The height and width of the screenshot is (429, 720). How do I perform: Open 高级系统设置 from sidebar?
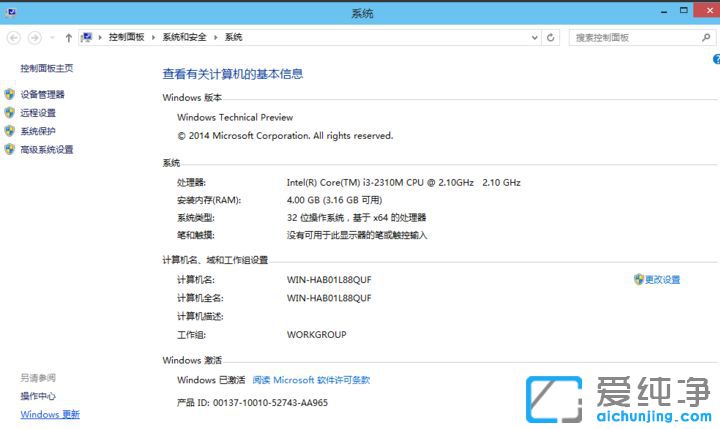(x=46, y=150)
